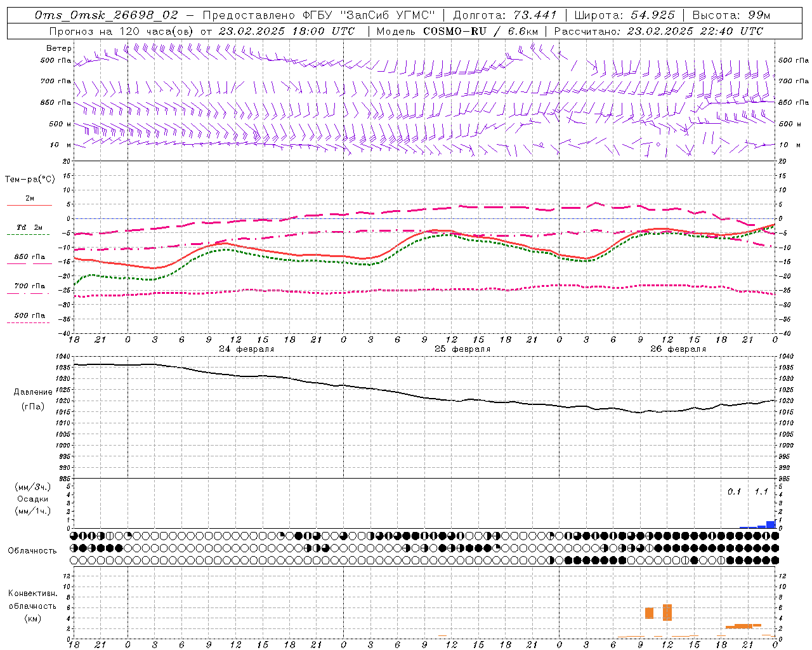Click the 26 февраля date label
The width and height of the screenshot is (812, 650).
[x=678, y=349]
